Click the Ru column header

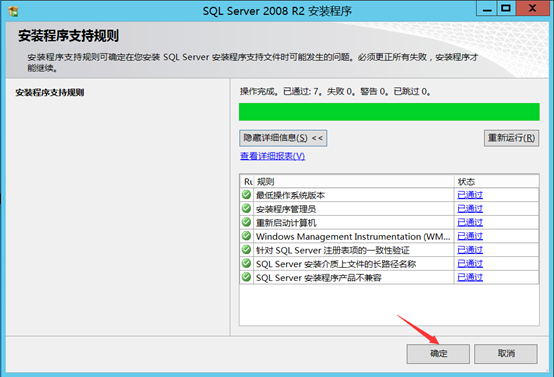tap(247, 182)
